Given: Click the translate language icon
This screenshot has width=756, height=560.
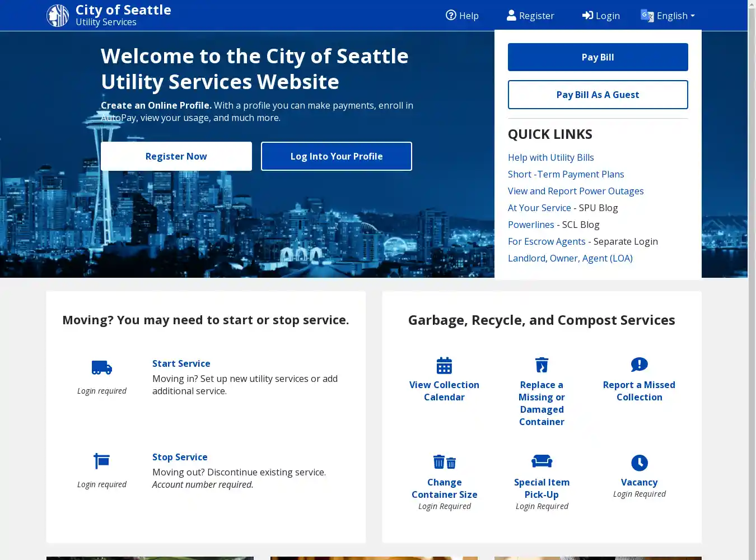Looking at the screenshot, I should (x=647, y=15).
